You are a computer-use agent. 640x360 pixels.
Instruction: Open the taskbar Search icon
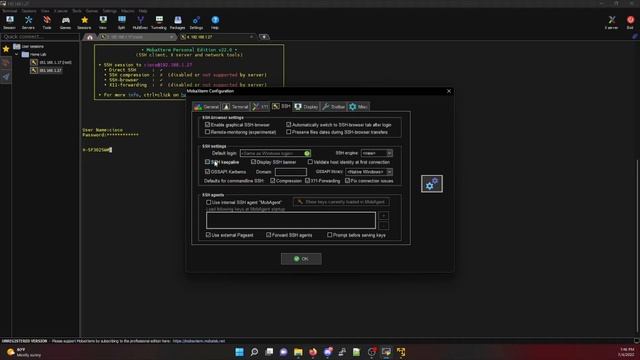(x=254, y=352)
